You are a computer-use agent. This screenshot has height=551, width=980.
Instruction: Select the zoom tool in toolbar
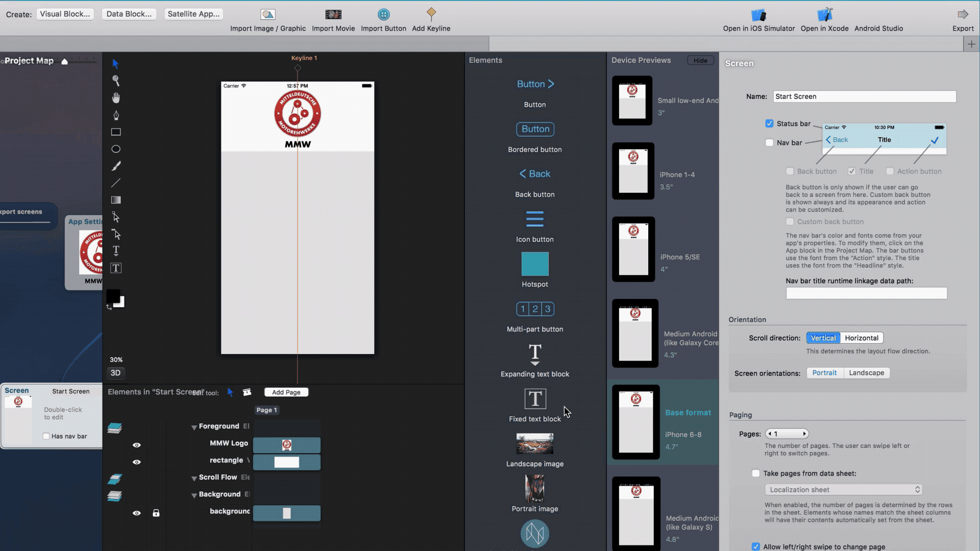pyautogui.click(x=116, y=80)
